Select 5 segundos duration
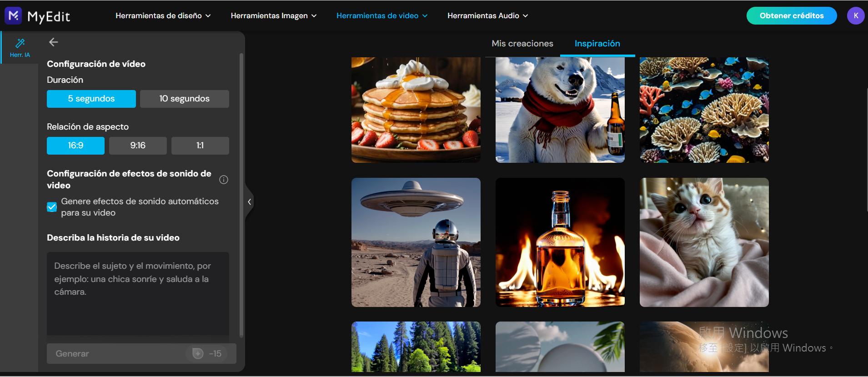868x377 pixels. (91, 99)
